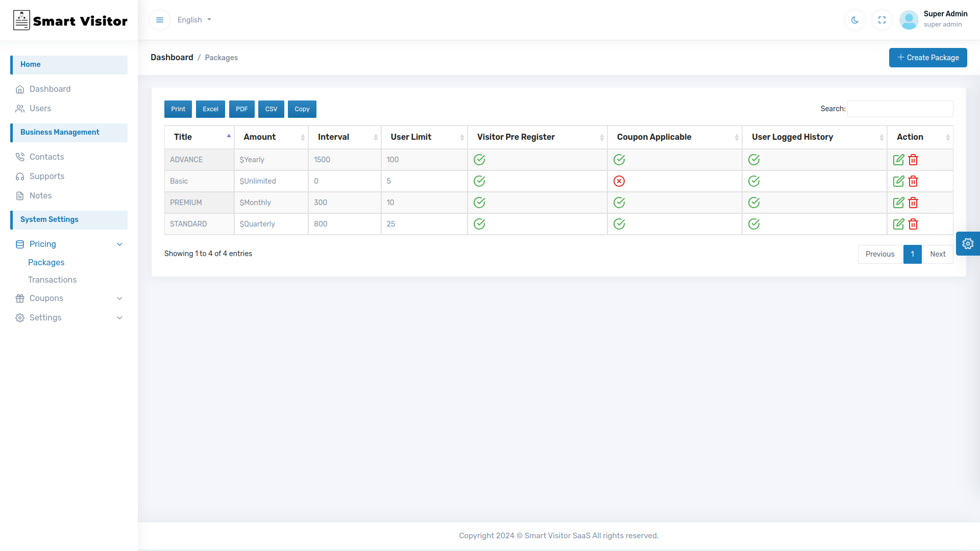Delete the Basic package with trash icon

[913, 181]
